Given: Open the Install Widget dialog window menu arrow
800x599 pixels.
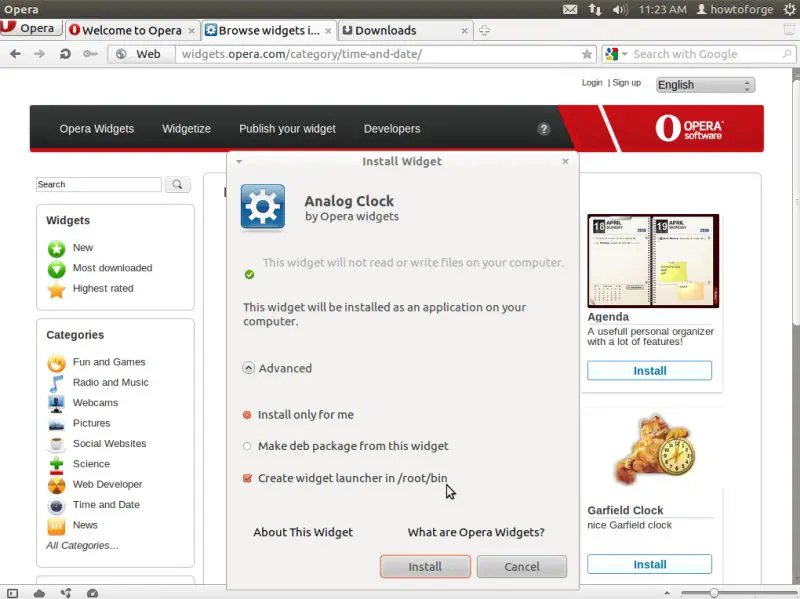Looking at the screenshot, I should [x=239, y=162].
